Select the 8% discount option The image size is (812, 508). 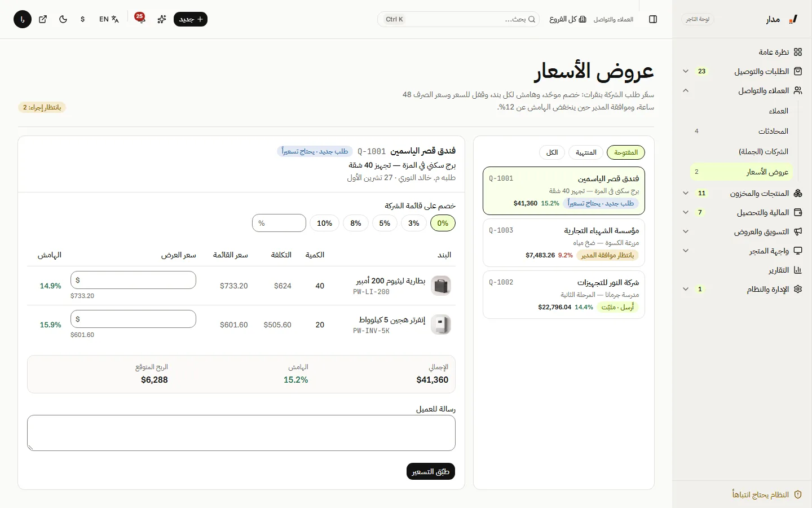click(356, 223)
